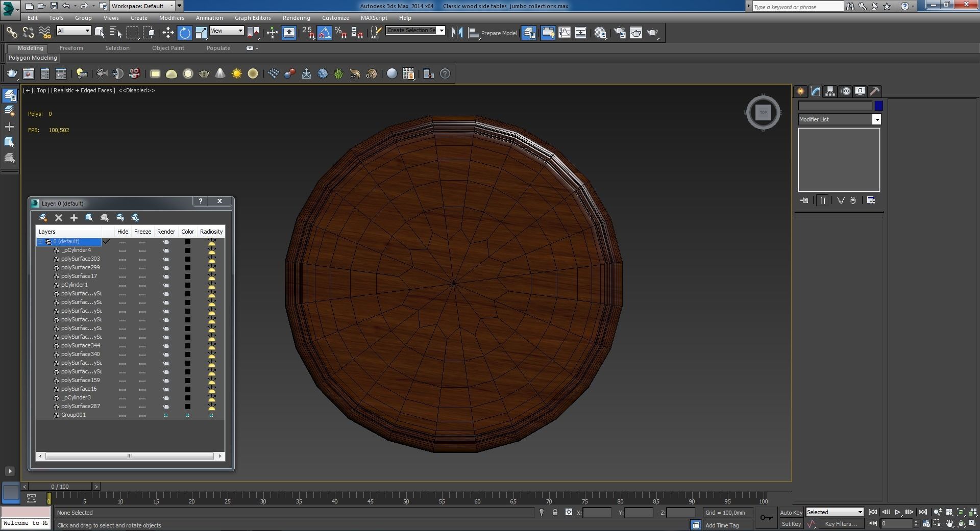Open the Modifier List dropdown
The image size is (980, 531).
click(x=839, y=119)
